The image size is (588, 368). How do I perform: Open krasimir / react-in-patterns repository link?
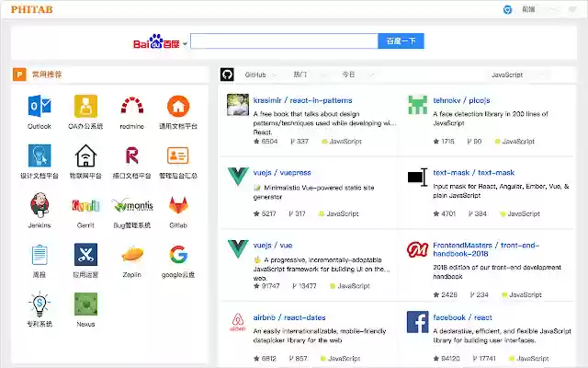click(x=302, y=100)
